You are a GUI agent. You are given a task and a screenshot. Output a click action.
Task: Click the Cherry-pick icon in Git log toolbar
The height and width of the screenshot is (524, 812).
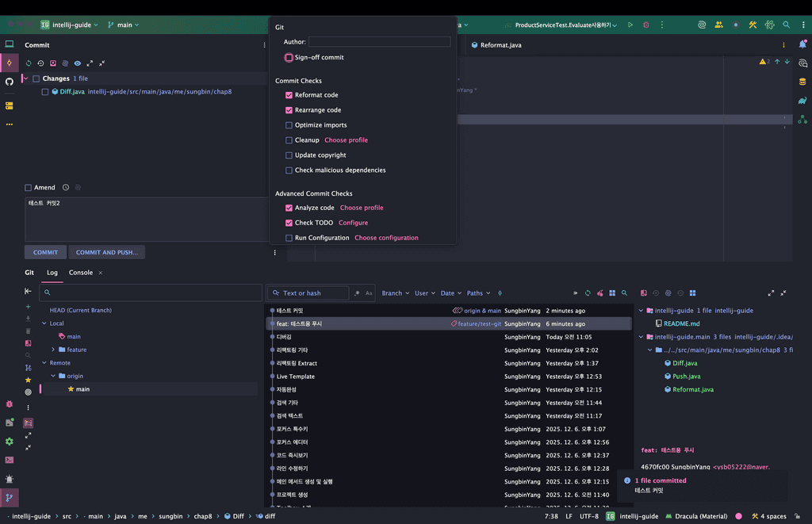(x=599, y=293)
